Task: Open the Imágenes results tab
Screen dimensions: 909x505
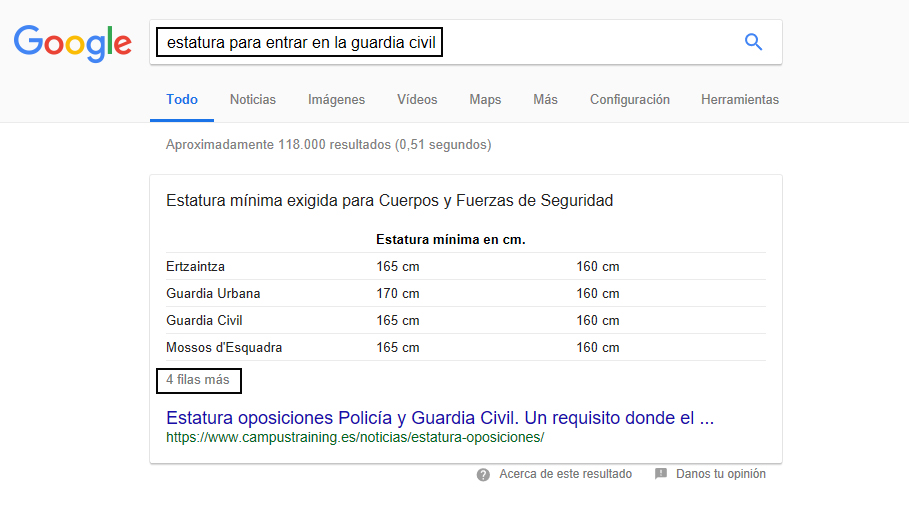Action: point(336,100)
